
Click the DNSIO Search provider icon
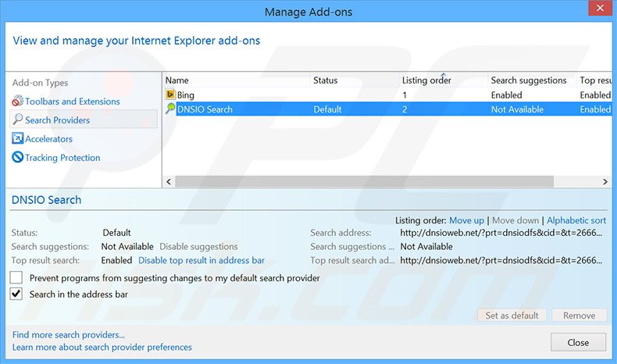(170, 109)
